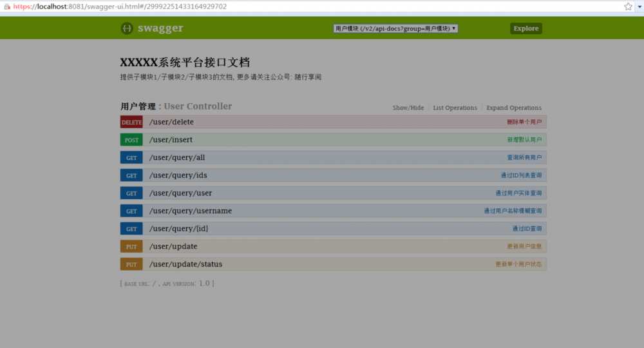This screenshot has height=348, width=644.
Task: Click PUT badge for /user/update/status
Action: tap(131, 264)
